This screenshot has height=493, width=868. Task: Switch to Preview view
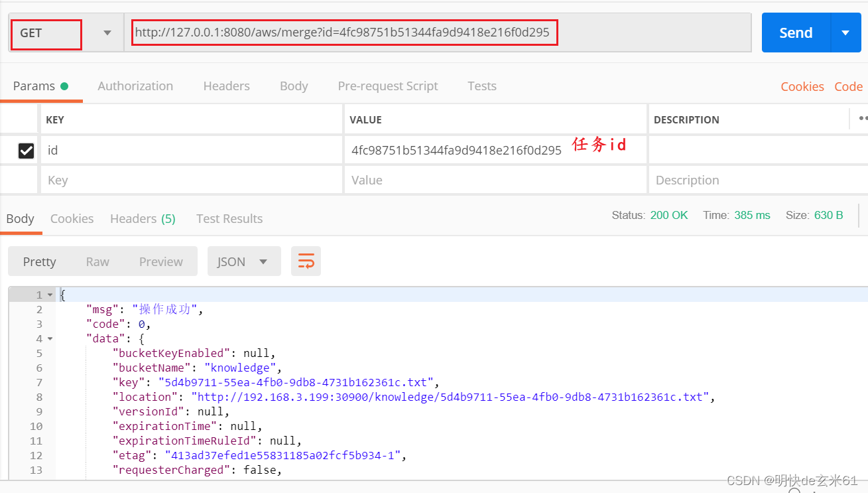161,262
